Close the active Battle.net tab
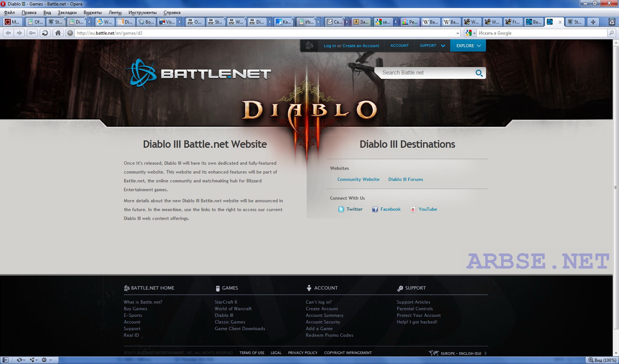 pos(560,22)
